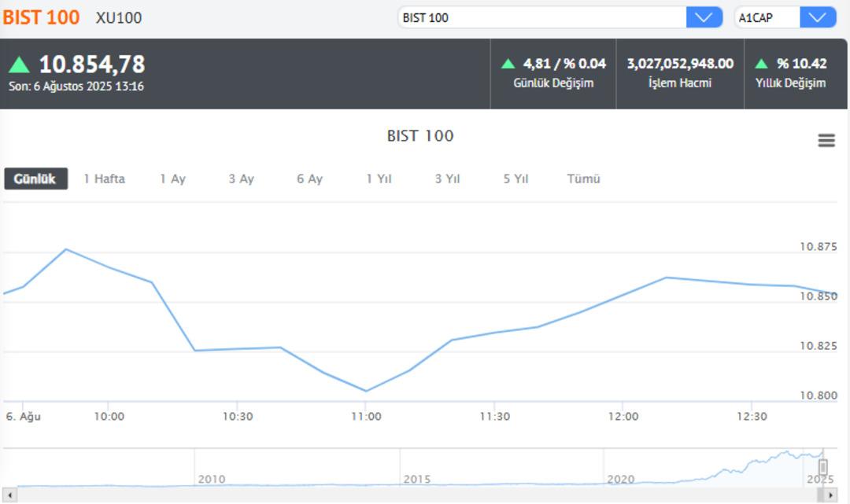Open the chart hamburger context menu
The height and width of the screenshot is (504, 850).
(826, 141)
